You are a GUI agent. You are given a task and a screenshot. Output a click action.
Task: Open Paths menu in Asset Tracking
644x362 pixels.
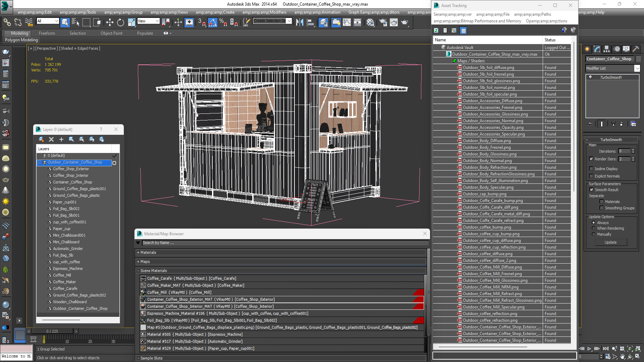[x=532, y=14]
